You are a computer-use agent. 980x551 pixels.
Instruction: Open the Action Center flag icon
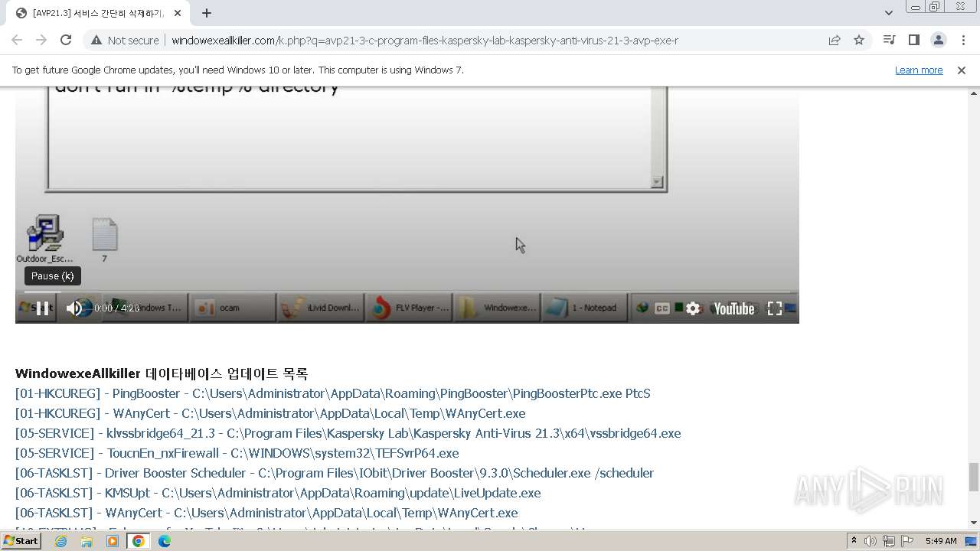coord(907,541)
